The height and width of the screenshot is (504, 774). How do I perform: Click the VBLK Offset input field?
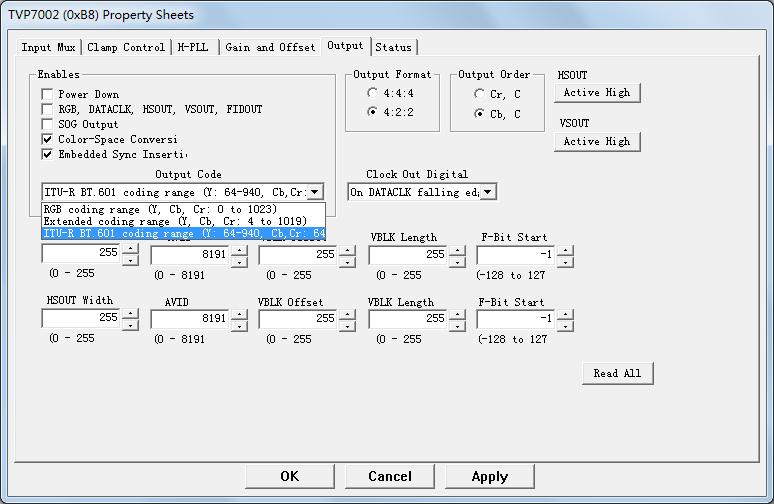[x=299, y=319]
